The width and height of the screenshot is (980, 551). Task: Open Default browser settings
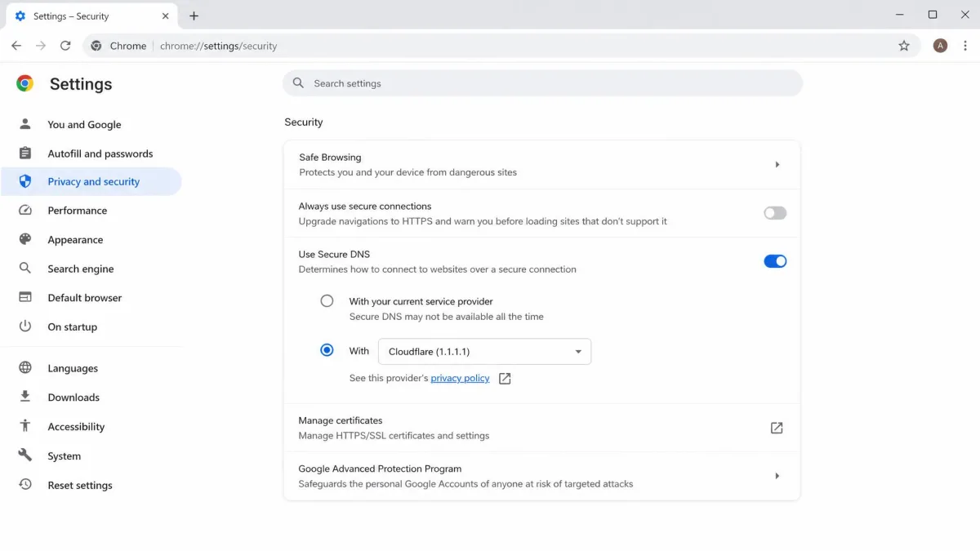point(85,298)
